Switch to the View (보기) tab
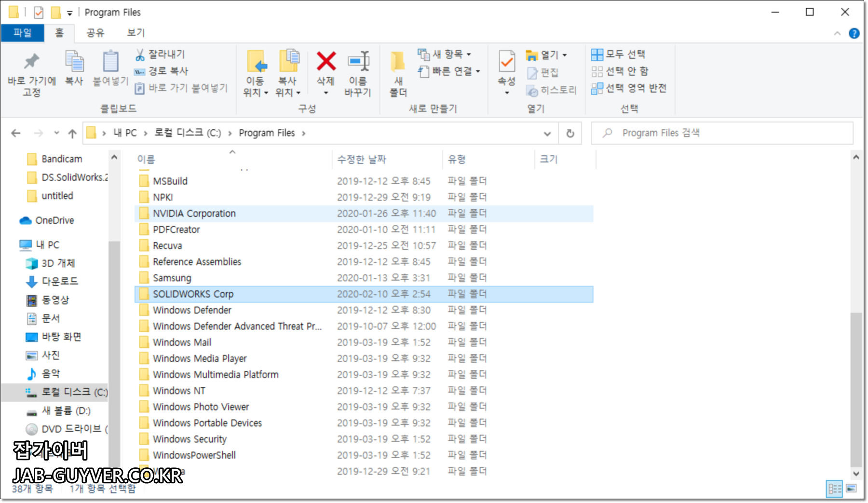 pos(136,32)
